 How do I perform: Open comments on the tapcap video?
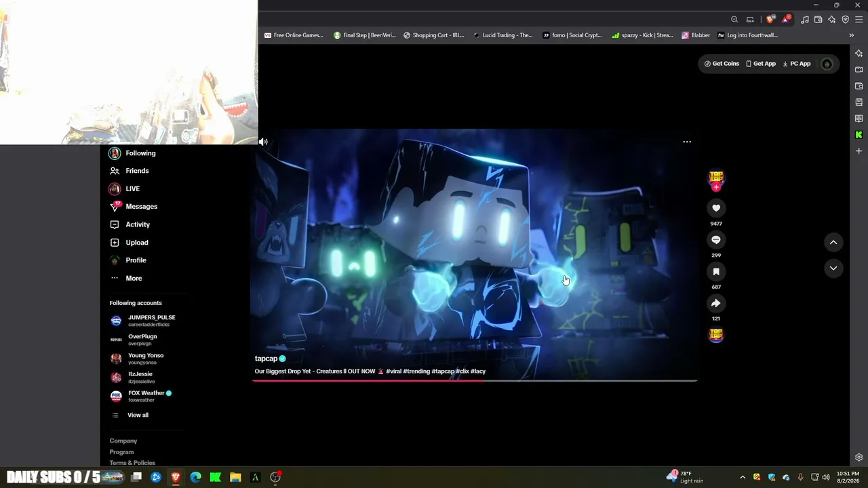[716, 240]
